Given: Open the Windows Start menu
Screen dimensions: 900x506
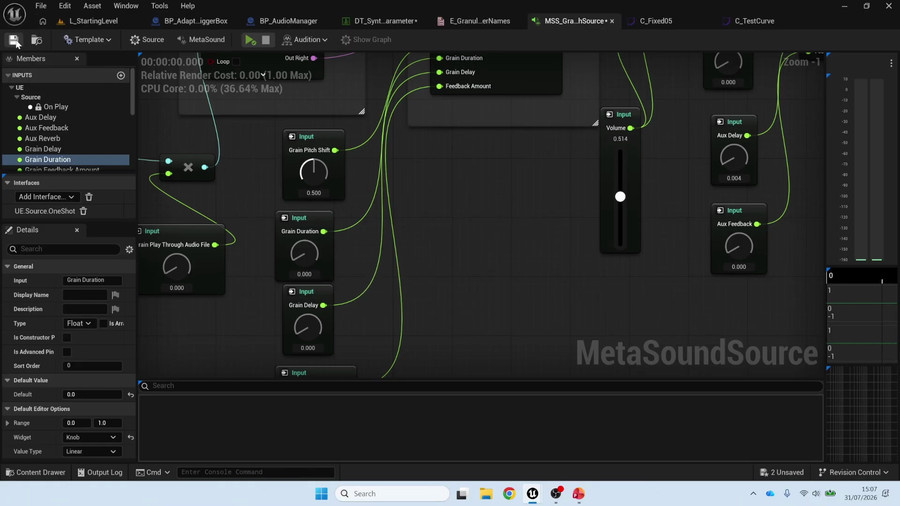Looking at the screenshot, I should coord(321,494).
